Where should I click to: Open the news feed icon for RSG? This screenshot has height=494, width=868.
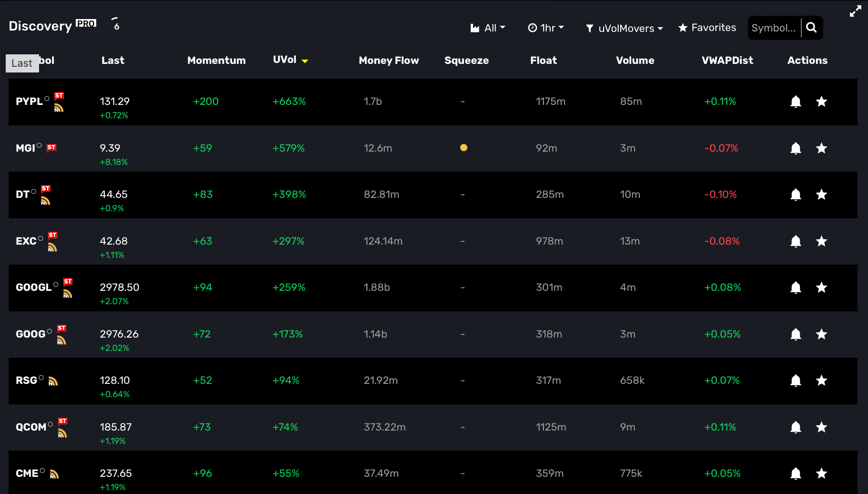53,381
